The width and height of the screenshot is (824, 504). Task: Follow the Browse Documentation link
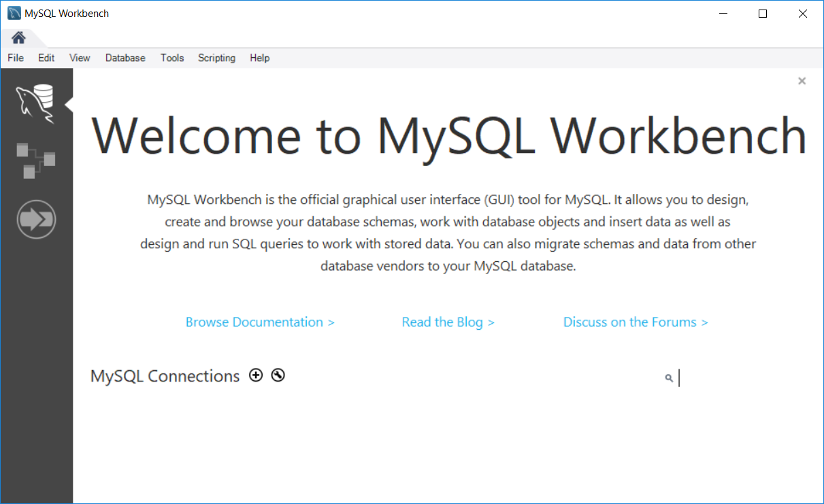(x=260, y=322)
